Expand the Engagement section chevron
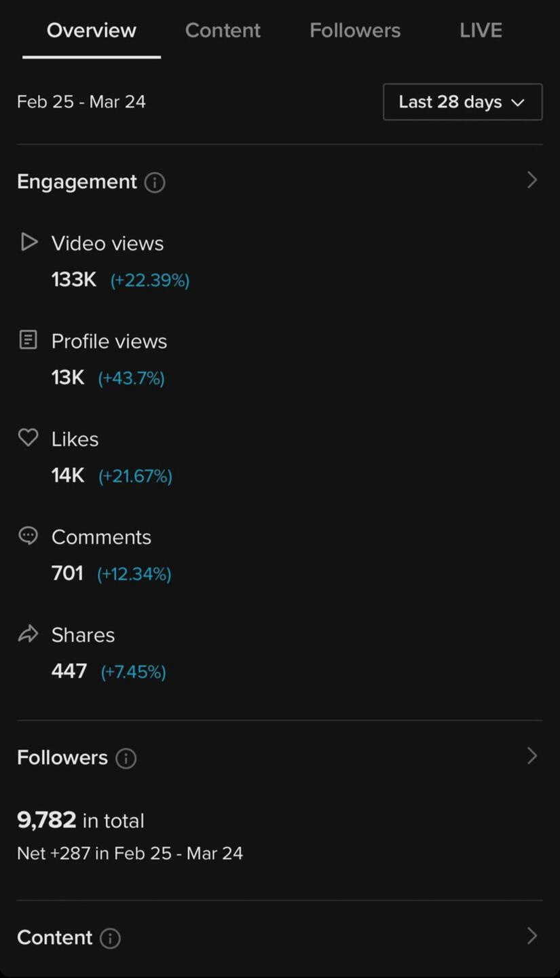The height and width of the screenshot is (978, 560). tap(532, 180)
